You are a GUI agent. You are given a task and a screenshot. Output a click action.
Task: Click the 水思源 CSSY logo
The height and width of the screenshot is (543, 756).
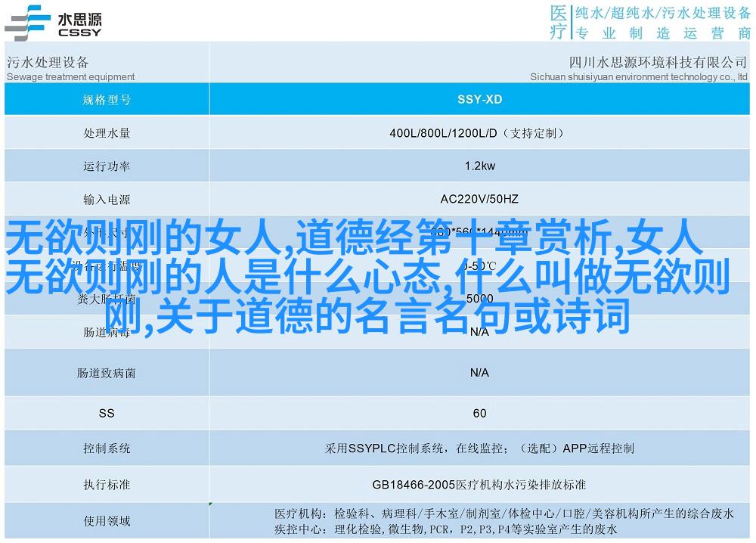(x=53, y=23)
